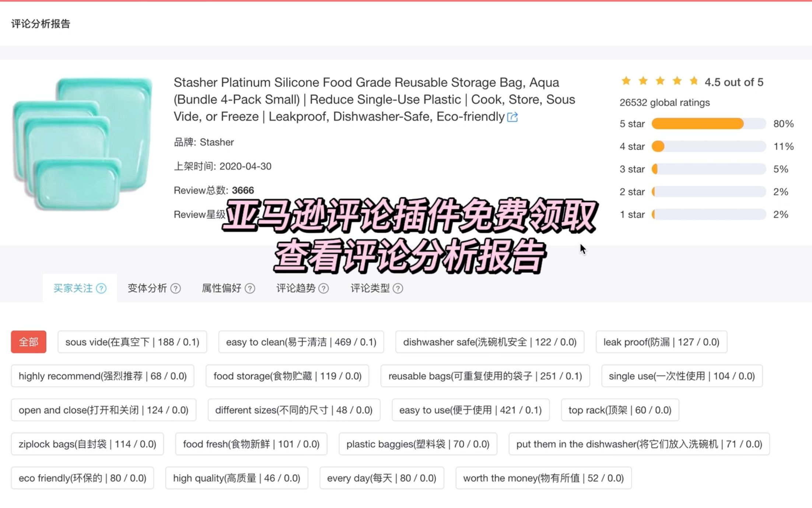Screen dimensions: 812x508
Task: Choose worth the money tag
Action: click(543, 478)
